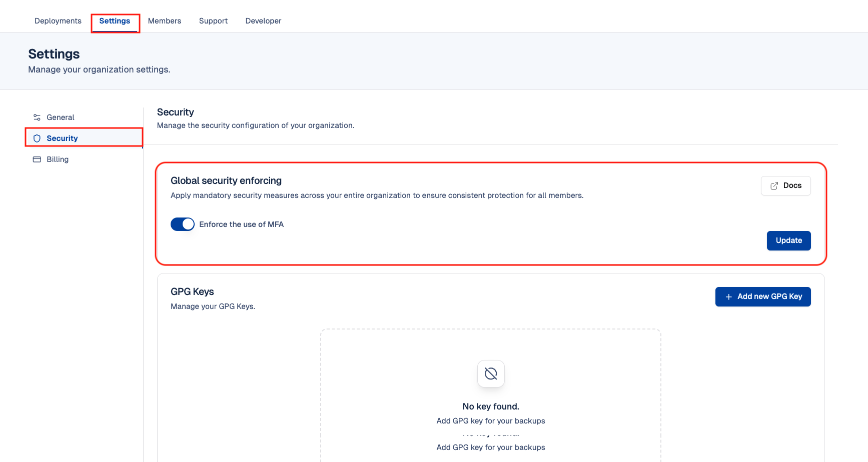
Task: Select the Security label in settings sidebar
Action: (x=62, y=138)
